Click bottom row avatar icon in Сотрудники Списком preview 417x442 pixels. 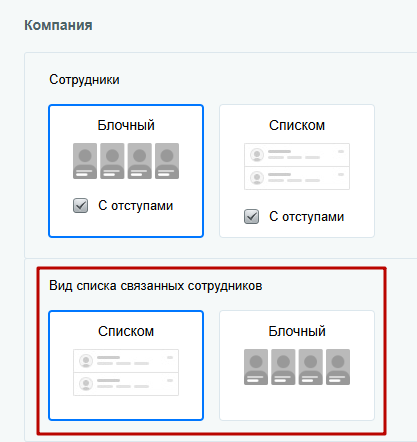(x=257, y=178)
